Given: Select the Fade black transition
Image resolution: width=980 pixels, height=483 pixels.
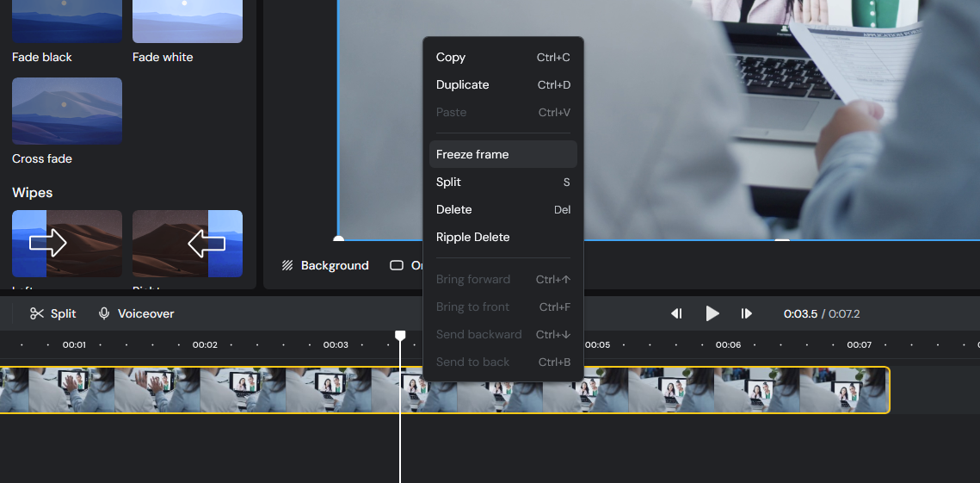Looking at the screenshot, I should [x=67, y=22].
